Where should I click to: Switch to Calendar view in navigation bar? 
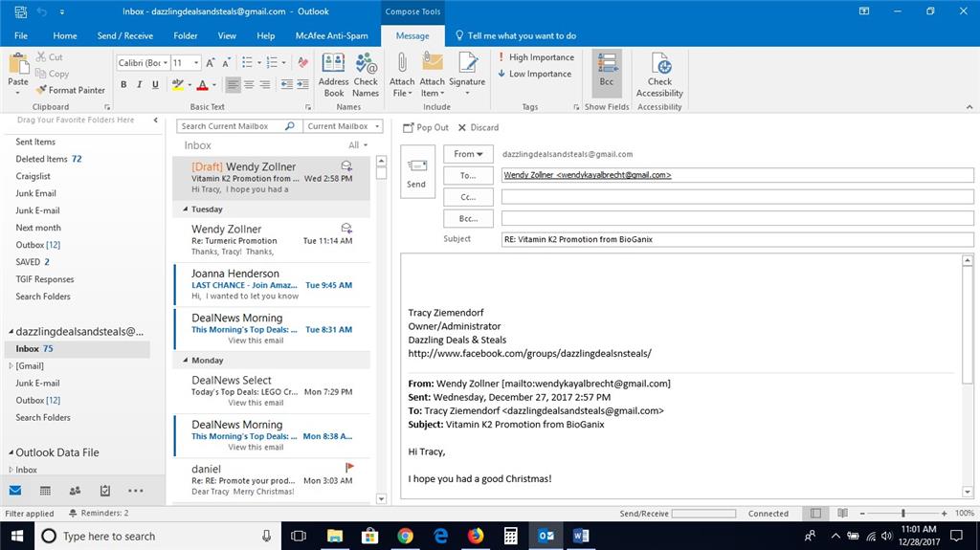pyautogui.click(x=45, y=491)
